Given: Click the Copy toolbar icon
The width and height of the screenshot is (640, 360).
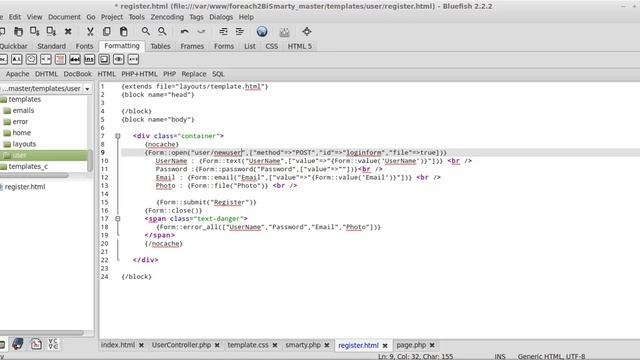Looking at the screenshot, I should pyautogui.click(x=107, y=31).
